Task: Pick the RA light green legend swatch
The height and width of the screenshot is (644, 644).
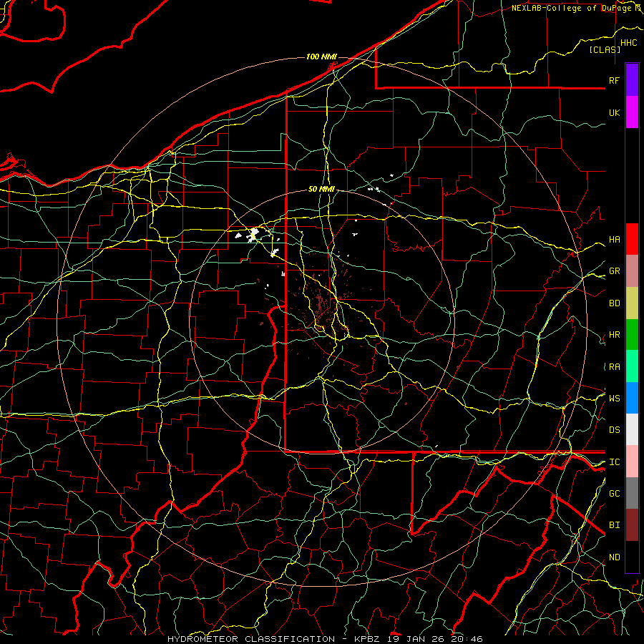Action: click(632, 366)
